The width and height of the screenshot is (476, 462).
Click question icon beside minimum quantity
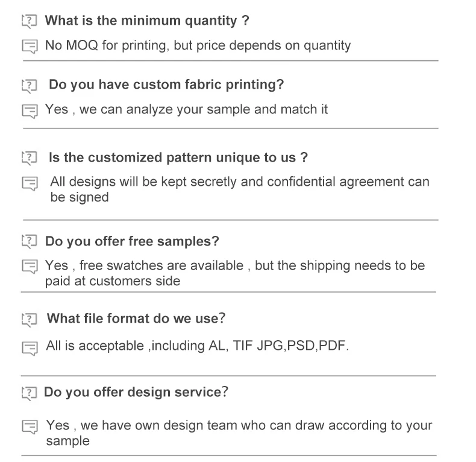[x=29, y=22]
